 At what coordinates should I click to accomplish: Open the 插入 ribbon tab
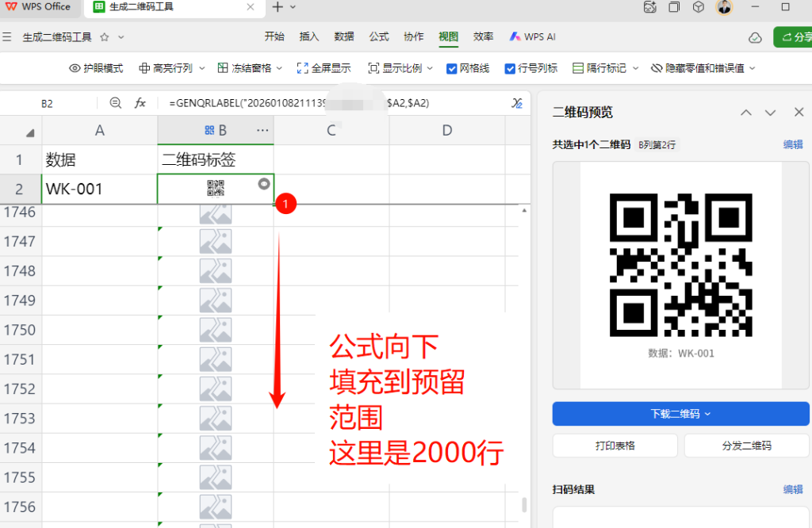pyautogui.click(x=309, y=36)
